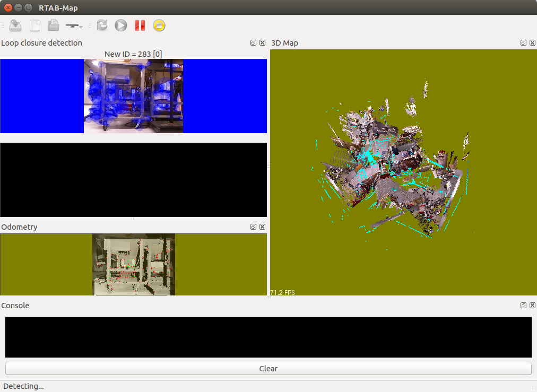Stop detection with the yellow stop button
Screen dimensions: 537x392
(159, 25)
